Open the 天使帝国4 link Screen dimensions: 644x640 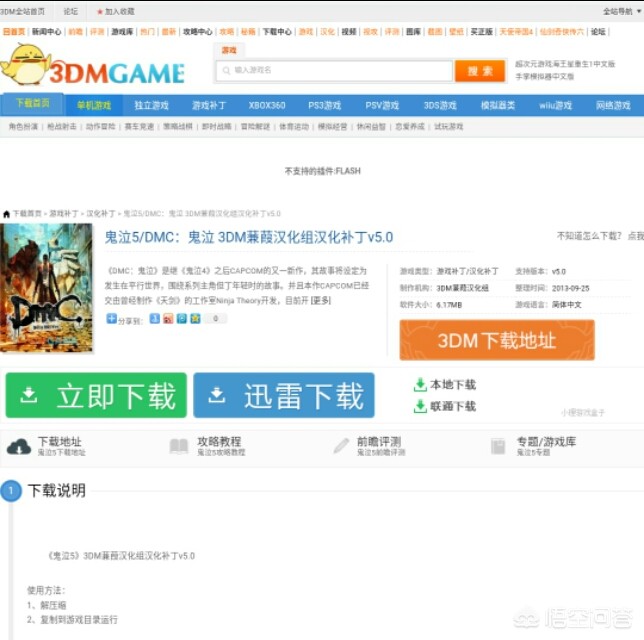click(x=516, y=32)
